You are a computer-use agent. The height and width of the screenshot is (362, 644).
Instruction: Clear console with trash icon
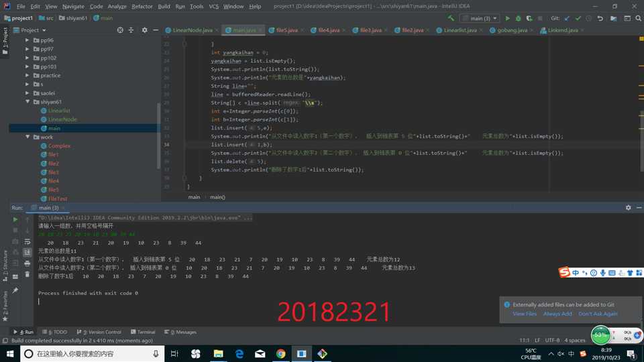(x=27, y=274)
